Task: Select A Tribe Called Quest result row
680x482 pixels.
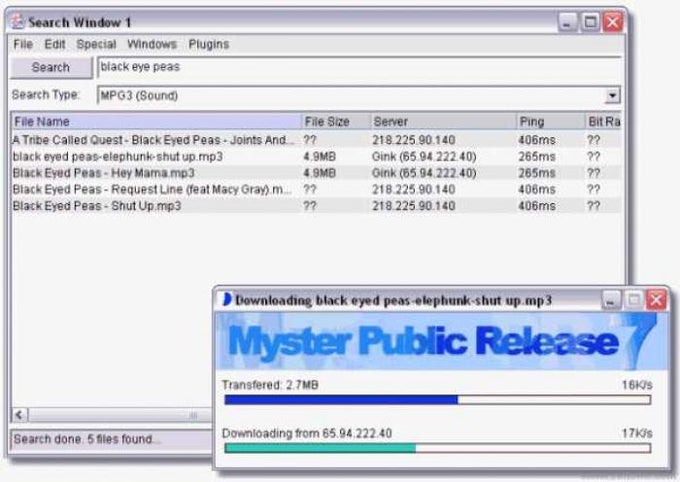Action: pyautogui.click(x=316, y=140)
